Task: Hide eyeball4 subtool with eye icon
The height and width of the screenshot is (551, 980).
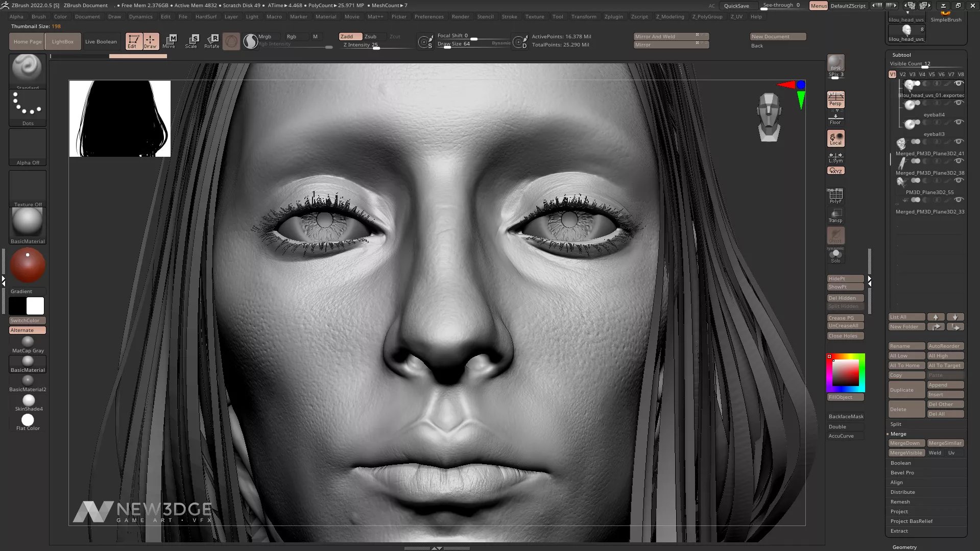Action: [959, 103]
